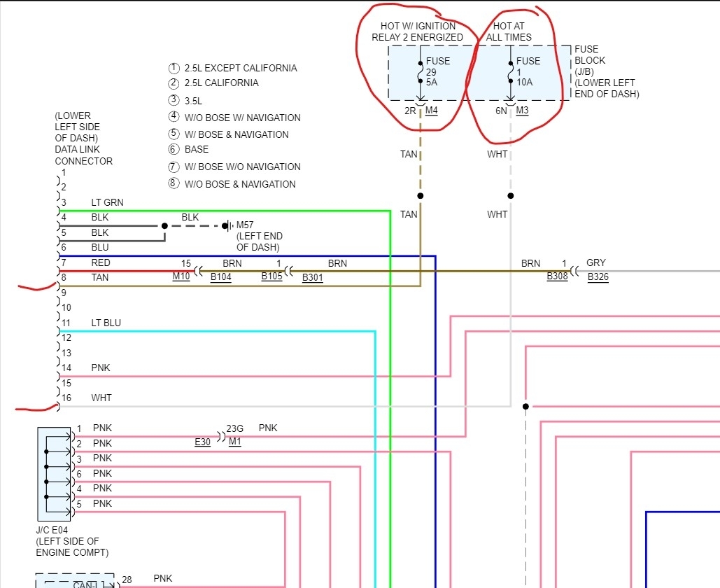The image size is (720, 588).
Task: Open the underlined "B104" connector reference
Action: (221, 277)
